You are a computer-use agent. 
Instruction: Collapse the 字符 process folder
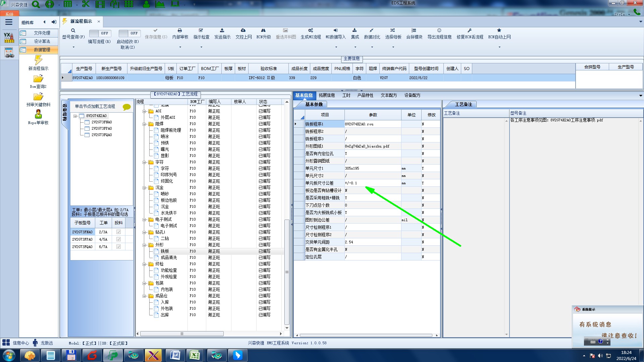(144, 162)
